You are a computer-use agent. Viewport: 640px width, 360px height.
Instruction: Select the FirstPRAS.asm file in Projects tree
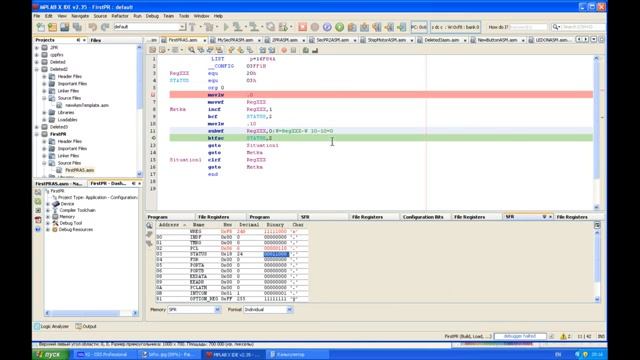pos(79,170)
